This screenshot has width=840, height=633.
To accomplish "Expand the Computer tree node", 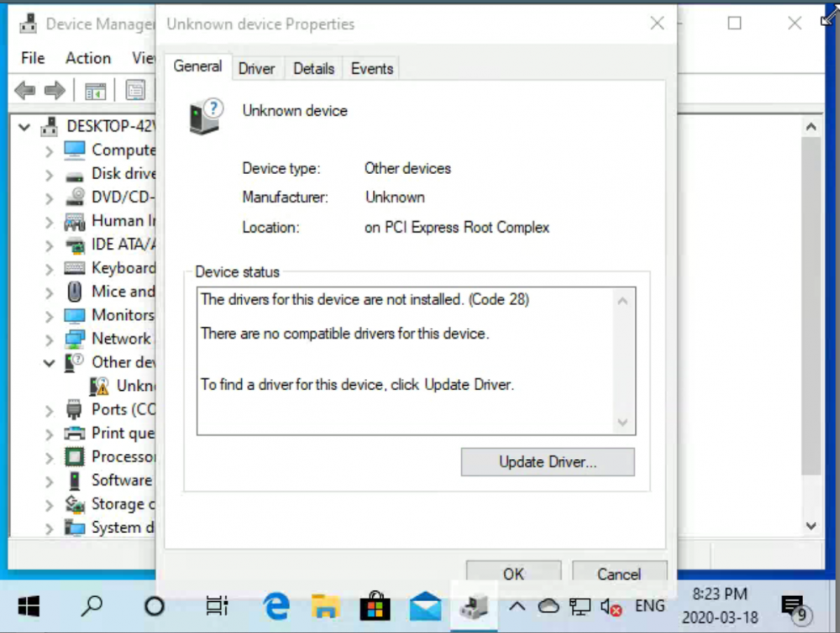I will point(50,151).
